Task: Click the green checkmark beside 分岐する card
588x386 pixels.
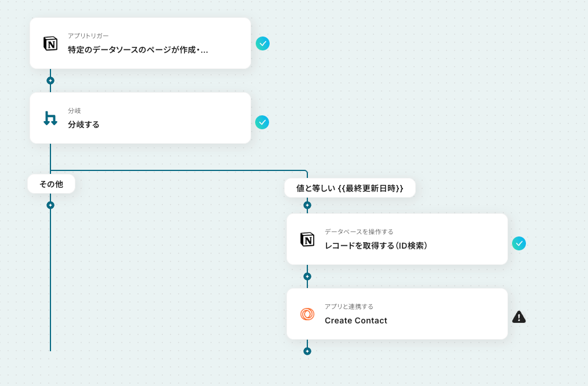Action: pos(262,122)
